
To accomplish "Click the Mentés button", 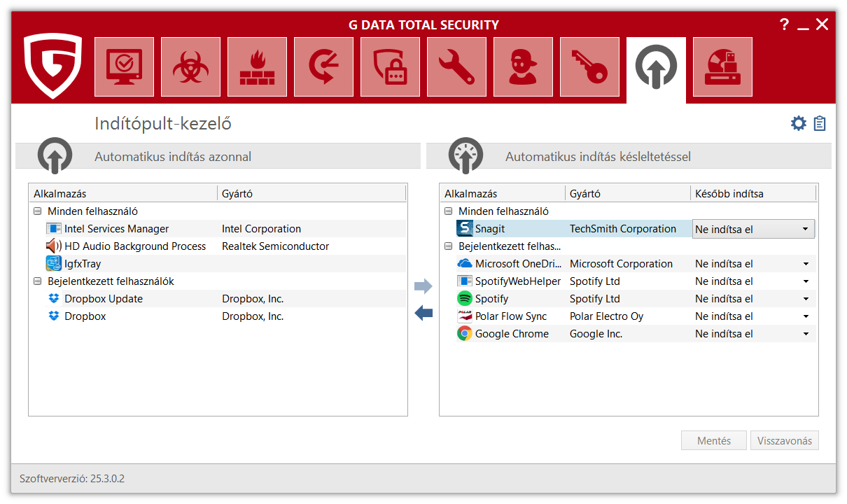I will point(714,441).
